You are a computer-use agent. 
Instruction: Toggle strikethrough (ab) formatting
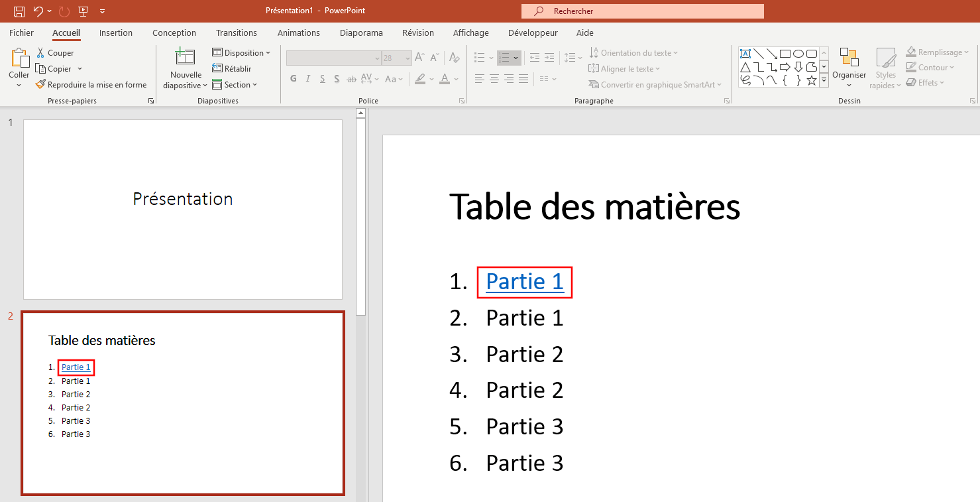coord(352,79)
